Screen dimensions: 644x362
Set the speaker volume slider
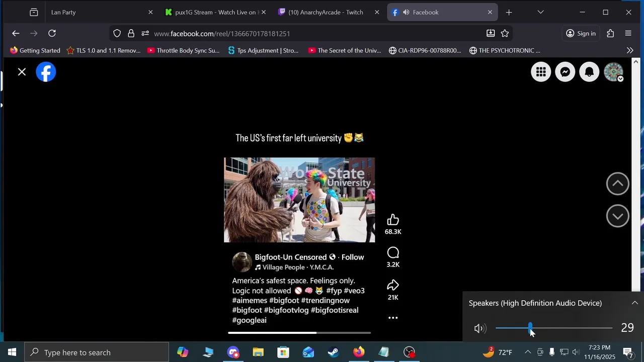[x=554, y=328]
